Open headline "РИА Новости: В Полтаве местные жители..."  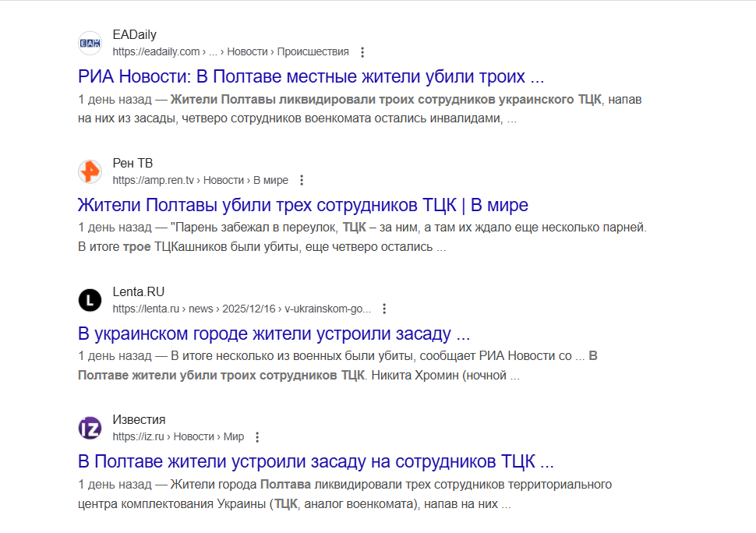coord(311,77)
